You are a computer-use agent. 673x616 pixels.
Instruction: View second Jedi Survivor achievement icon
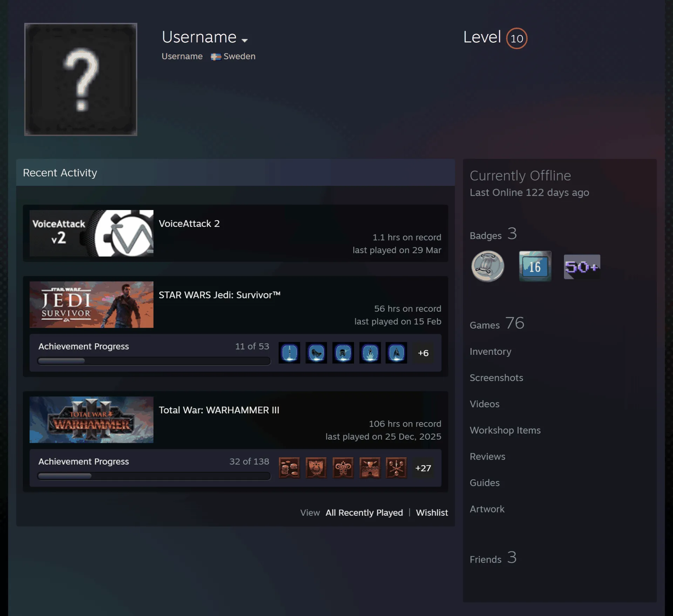316,353
